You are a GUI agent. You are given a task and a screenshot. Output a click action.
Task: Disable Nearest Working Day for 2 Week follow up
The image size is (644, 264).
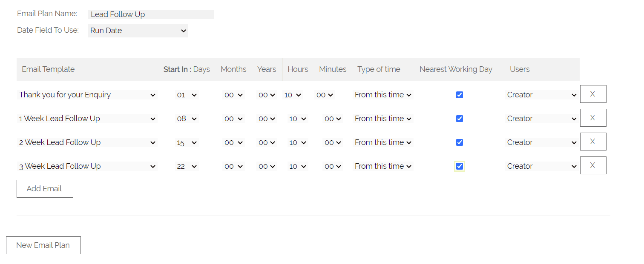[x=459, y=142]
